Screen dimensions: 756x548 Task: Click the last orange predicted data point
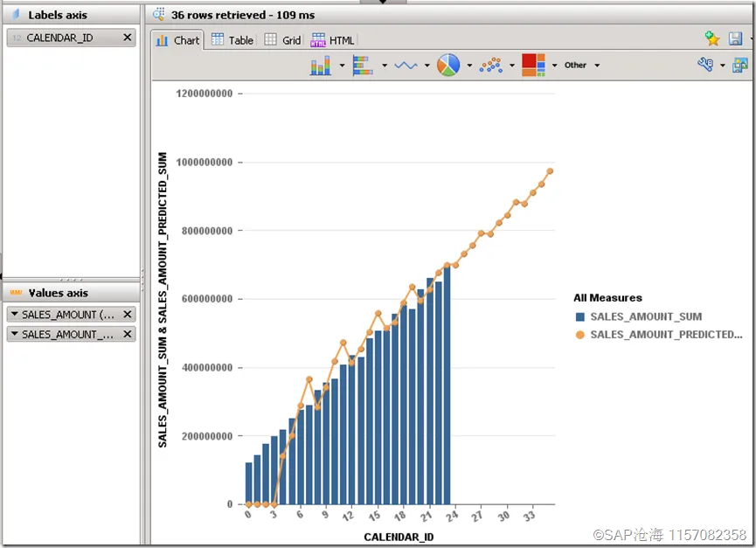pyautogui.click(x=550, y=171)
